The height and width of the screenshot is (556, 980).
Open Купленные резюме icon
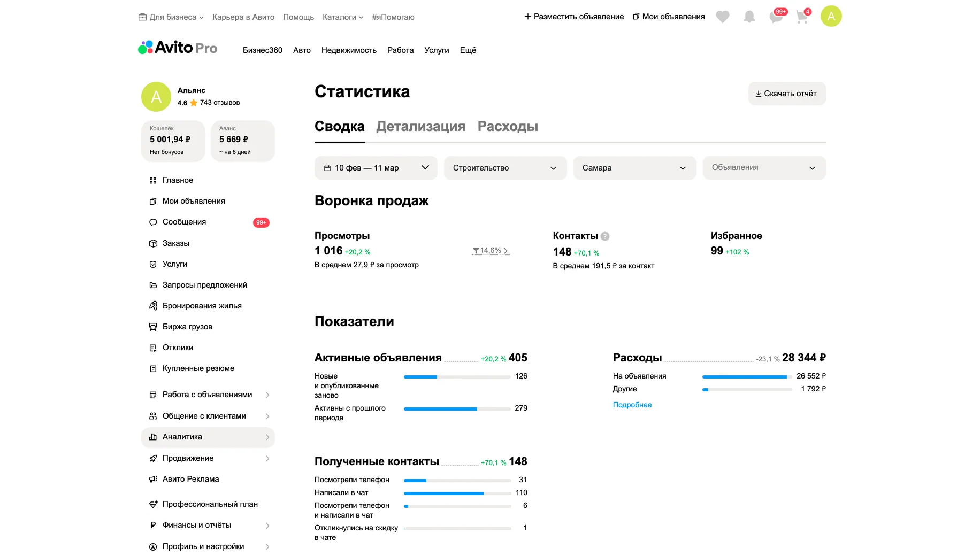tap(153, 368)
